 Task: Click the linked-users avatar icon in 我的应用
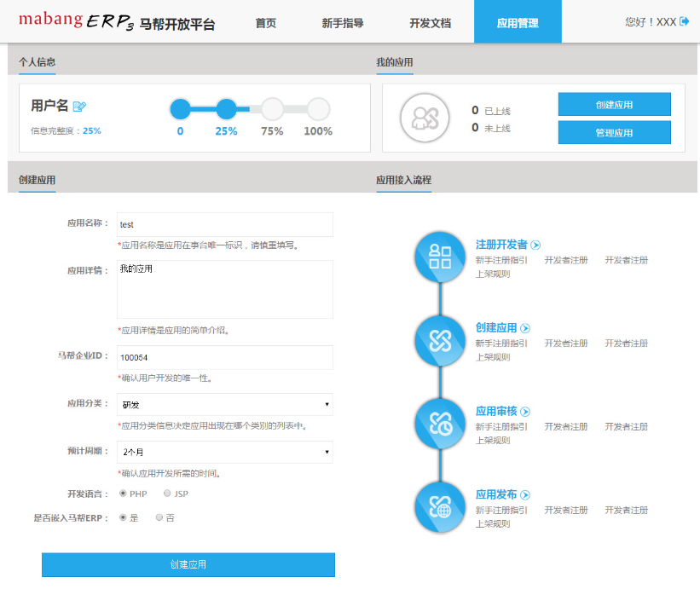click(424, 118)
